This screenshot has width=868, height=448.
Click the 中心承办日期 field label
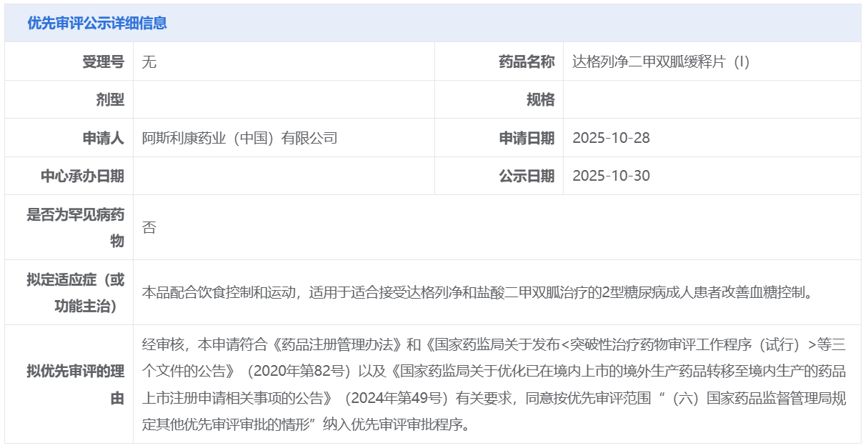point(82,176)
